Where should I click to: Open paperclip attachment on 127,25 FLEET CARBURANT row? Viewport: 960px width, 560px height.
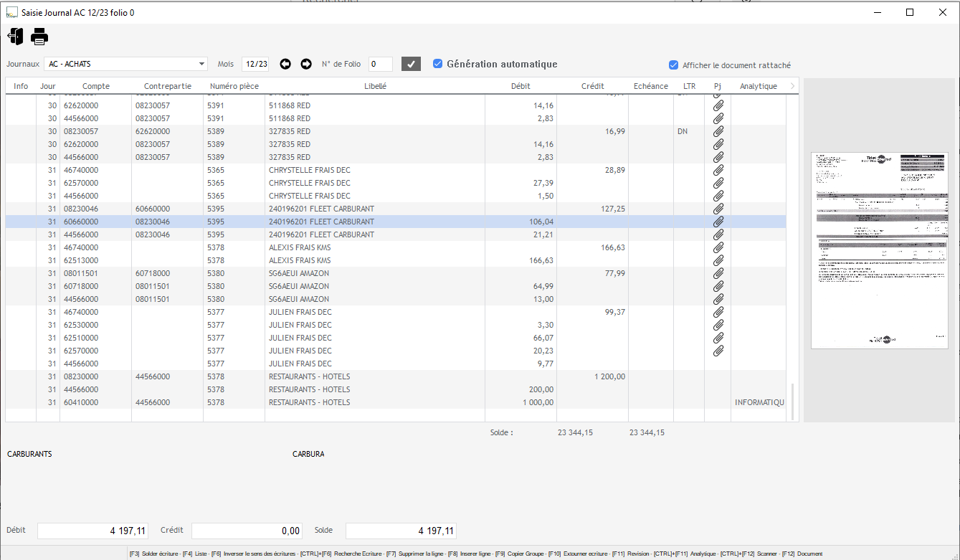(718, 209)
